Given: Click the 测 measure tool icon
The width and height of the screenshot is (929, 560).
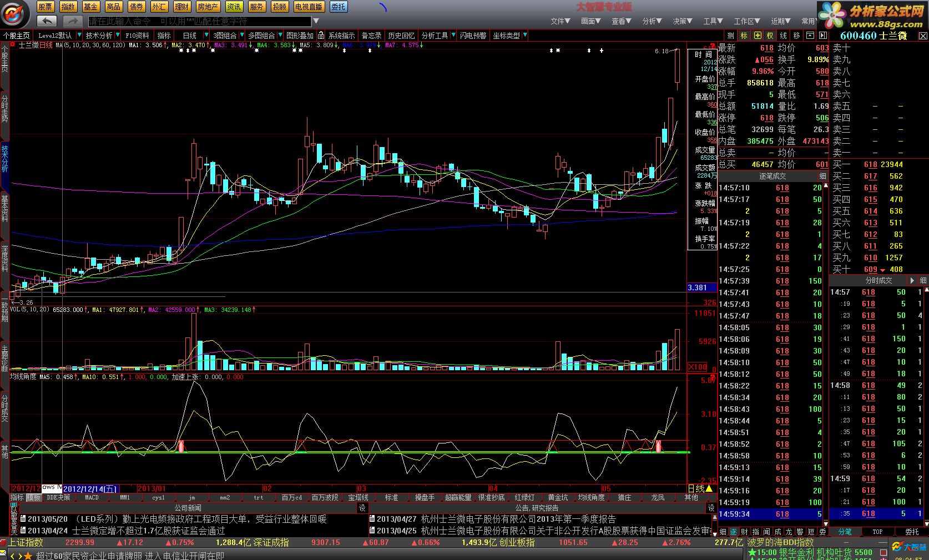Looking at the screenshot, I should (x=730, y=36).
